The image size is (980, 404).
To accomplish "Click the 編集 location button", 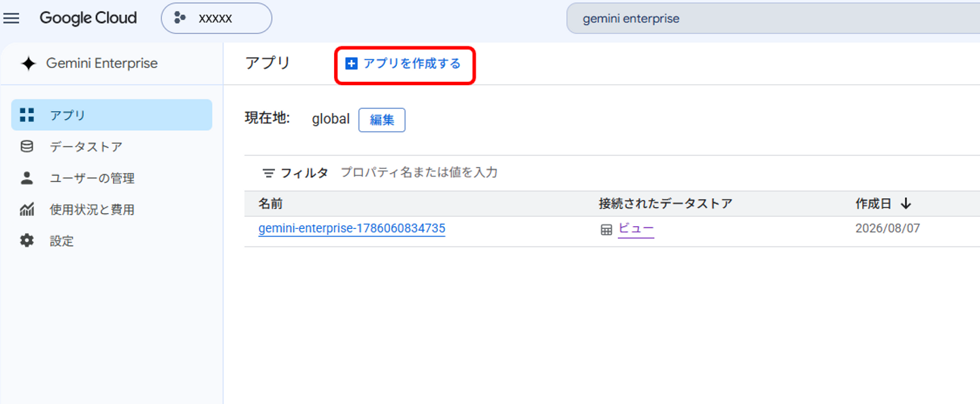I will pyautogui.click(x=382, y=120).
